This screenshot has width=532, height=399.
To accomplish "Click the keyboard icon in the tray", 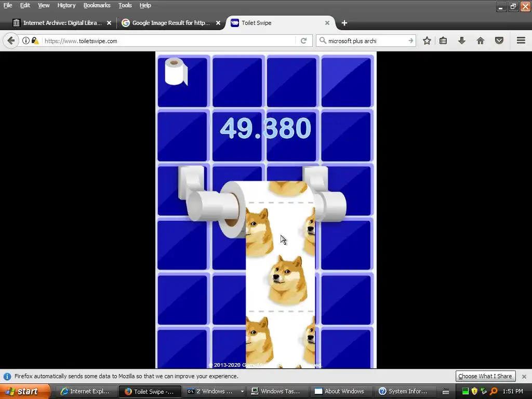I will (446, 392).
